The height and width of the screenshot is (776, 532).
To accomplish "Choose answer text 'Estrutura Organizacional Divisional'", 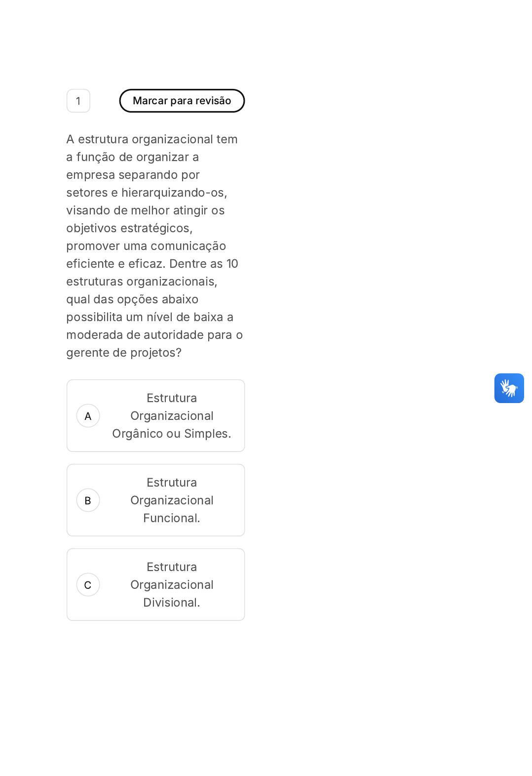I will [x=171, y=584].
